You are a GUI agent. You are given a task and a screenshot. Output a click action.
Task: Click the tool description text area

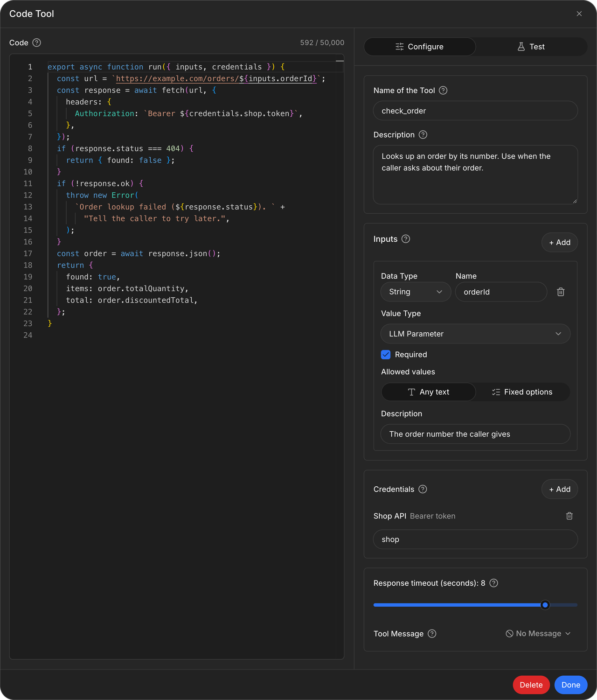(475, 175)
